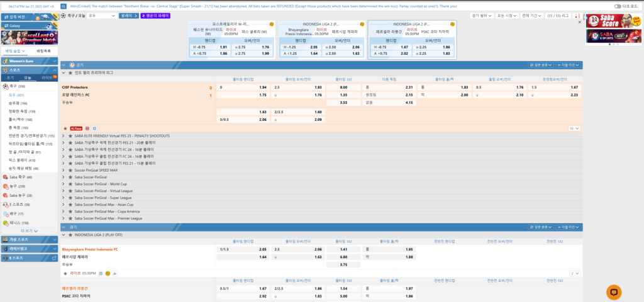644x302 pixels.
Task: Switch to the 조기 tab
Action: (x=10, y=77)
